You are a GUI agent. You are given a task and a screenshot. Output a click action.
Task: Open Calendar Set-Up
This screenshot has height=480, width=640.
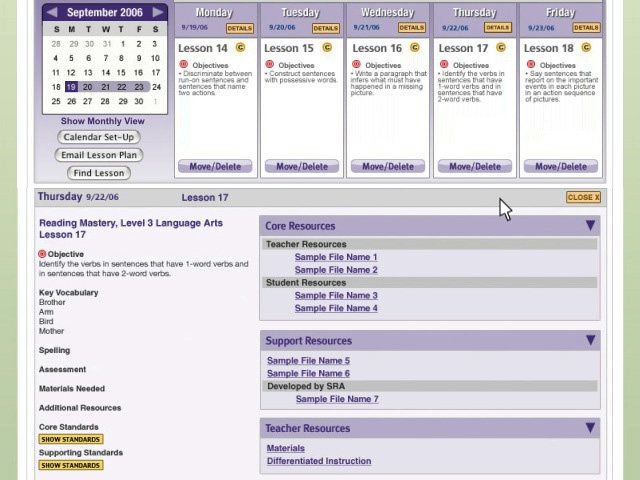pyautogui.click(x=98, y=137)
